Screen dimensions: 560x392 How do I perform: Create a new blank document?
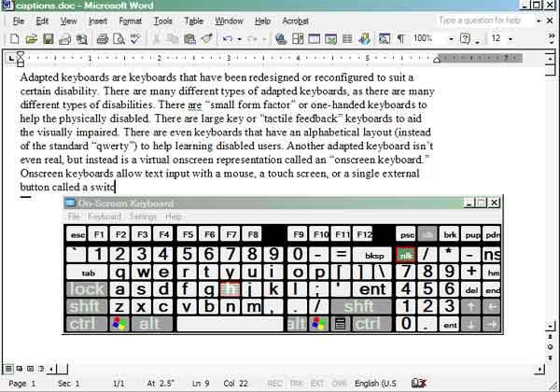pos(14,38)
